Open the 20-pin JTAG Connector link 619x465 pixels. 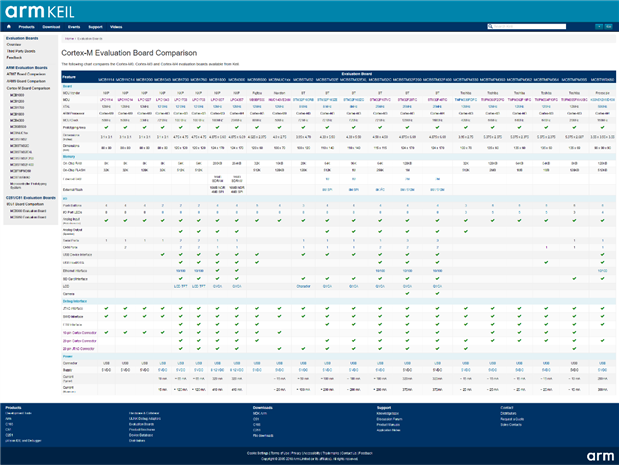(79, 349)
